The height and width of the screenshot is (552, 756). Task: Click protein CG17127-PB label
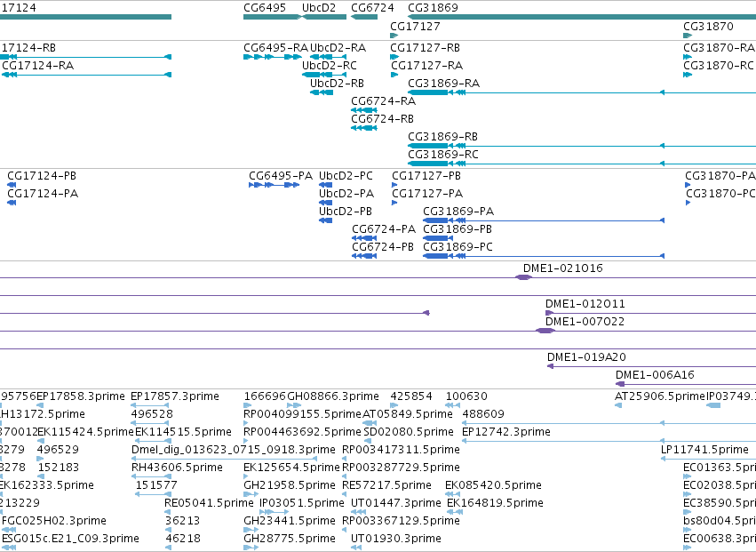[x=426, y=176]
